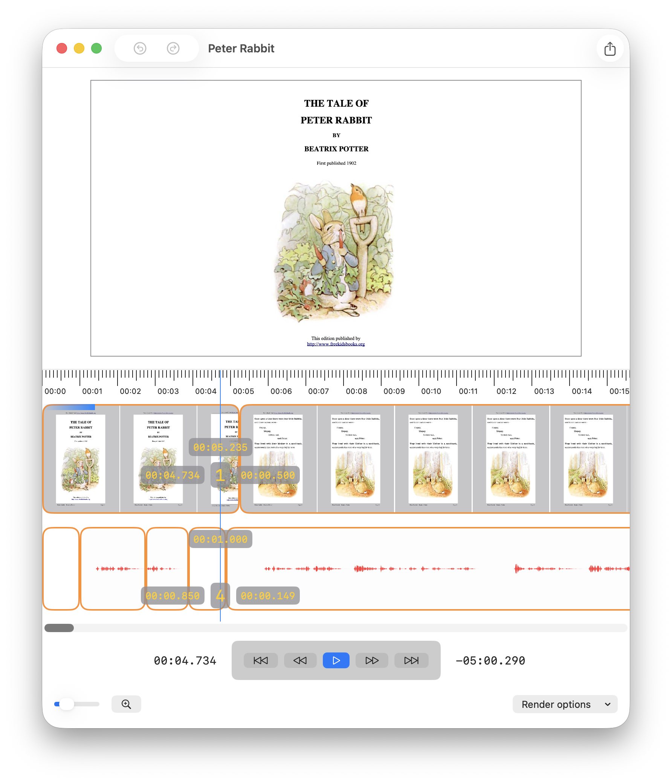Click the rewind playback button
The height and width of the screenshot is (784, 672).
click(x=300, y=661)
